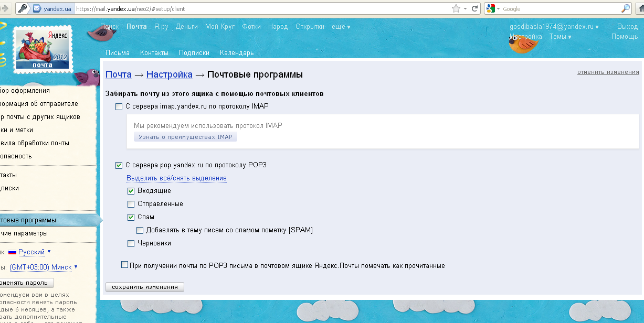Open Фотки service link
This screenshot has width=644, height=323.
coord(251,27)
